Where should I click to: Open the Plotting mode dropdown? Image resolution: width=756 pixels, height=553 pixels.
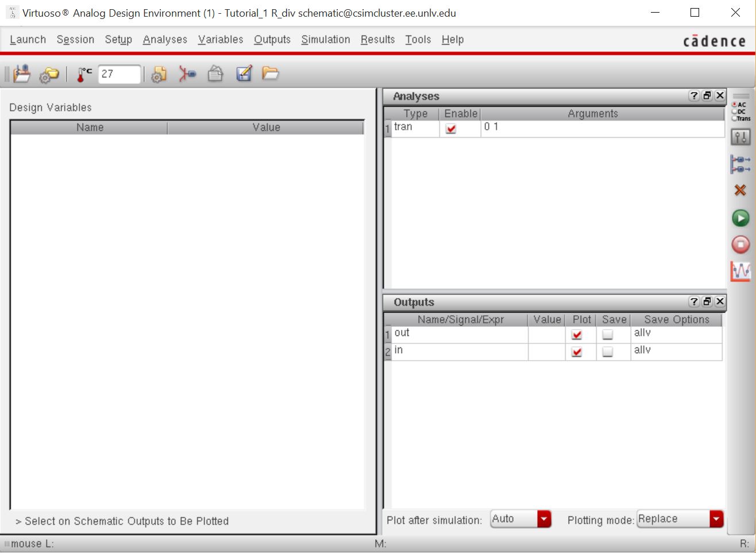point(680,519)
